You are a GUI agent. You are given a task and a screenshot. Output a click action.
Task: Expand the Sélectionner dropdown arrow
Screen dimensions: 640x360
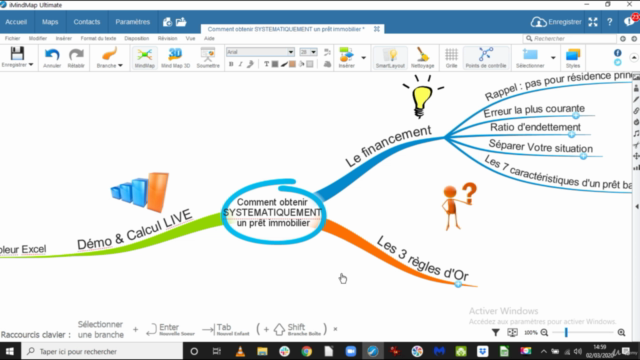pos(553,58)
